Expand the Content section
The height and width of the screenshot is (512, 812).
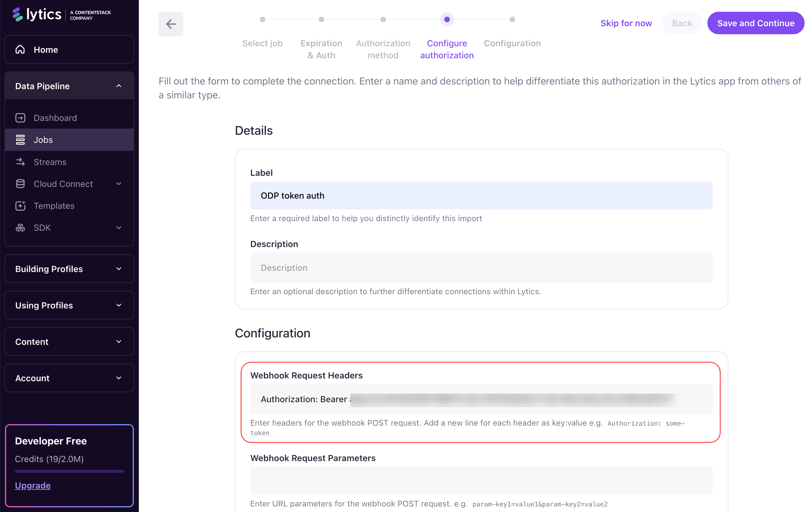tap(119, 342)
